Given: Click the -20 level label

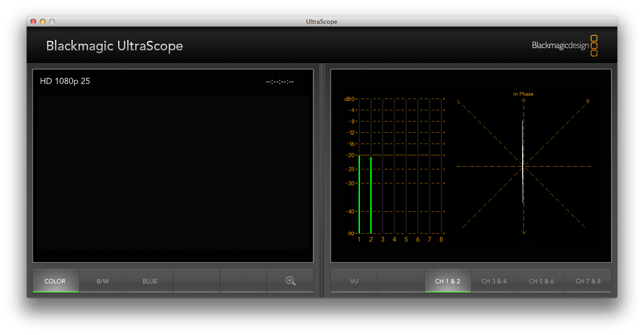Looking at the screenshot, I should click(350, 155).
